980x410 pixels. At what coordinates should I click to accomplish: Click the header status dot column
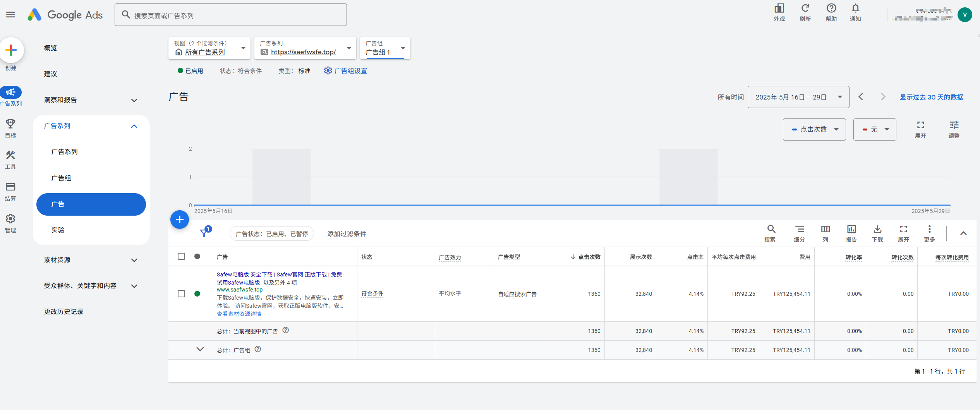click(197, 256)
